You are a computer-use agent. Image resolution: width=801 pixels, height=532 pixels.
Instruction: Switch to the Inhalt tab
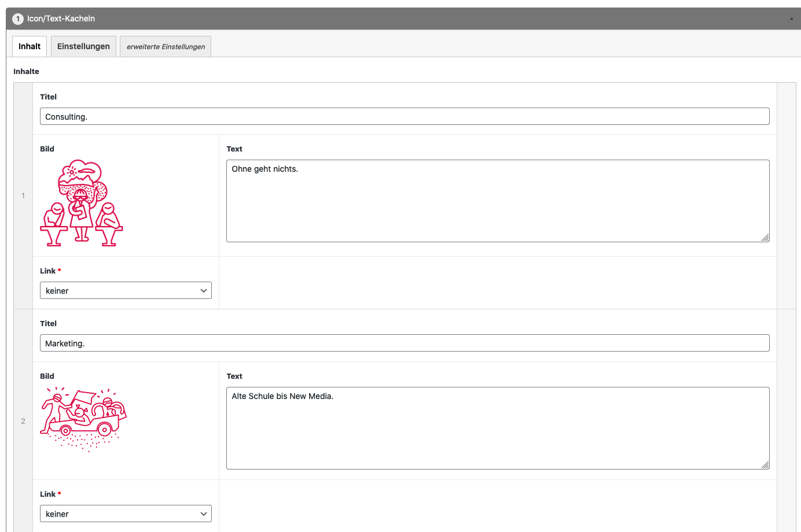[30, 46]
